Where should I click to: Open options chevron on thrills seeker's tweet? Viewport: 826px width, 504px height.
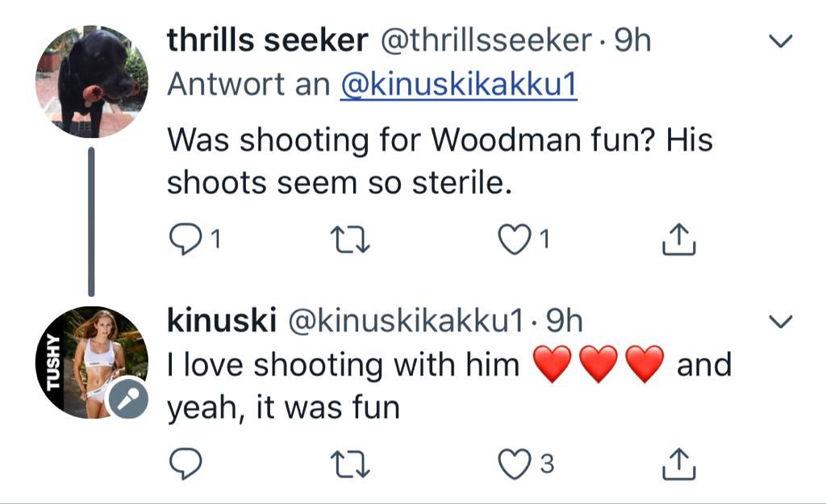point(781,41)
